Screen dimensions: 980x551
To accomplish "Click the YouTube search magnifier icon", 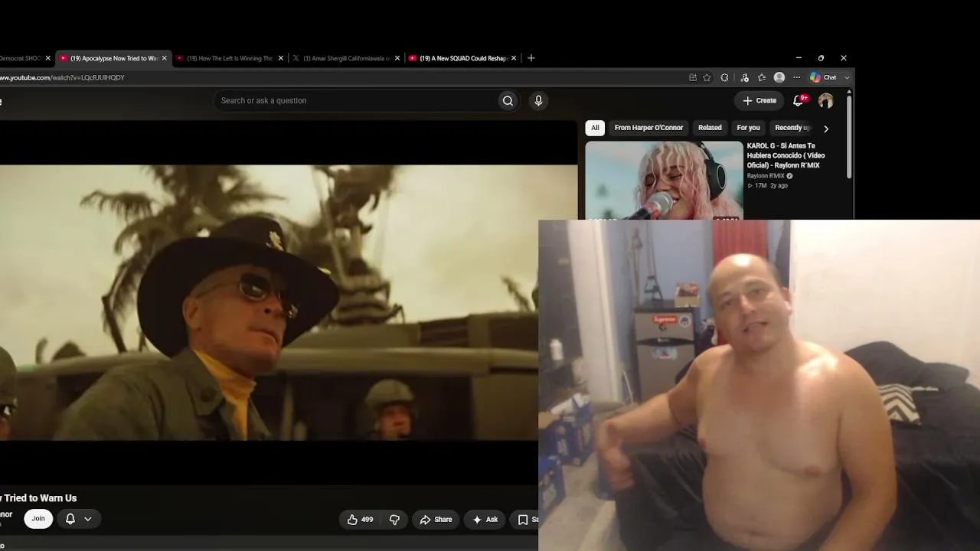I will [508, 100].
